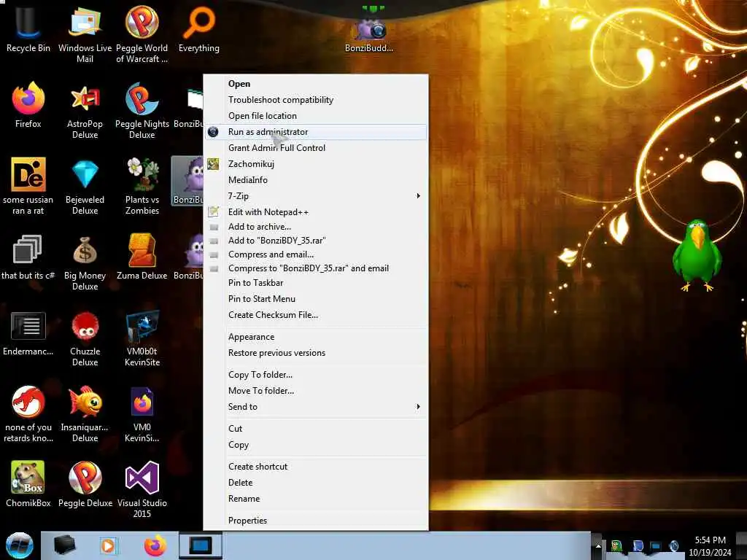Click the Everything search icon

click(198, 29)
